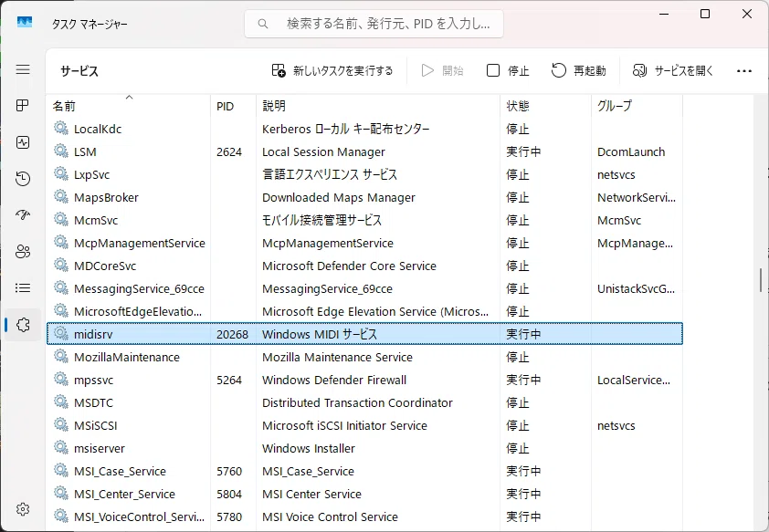Stop the selected service with 停止
The image size is (769, 532).
508,70
